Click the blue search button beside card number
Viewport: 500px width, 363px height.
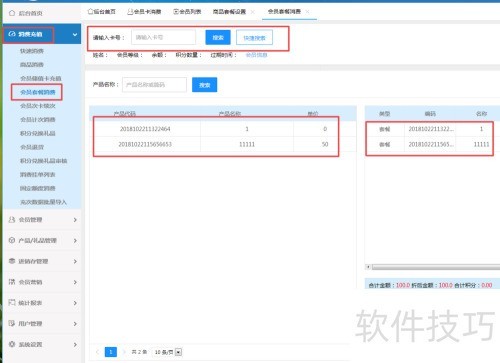(218, 37)
